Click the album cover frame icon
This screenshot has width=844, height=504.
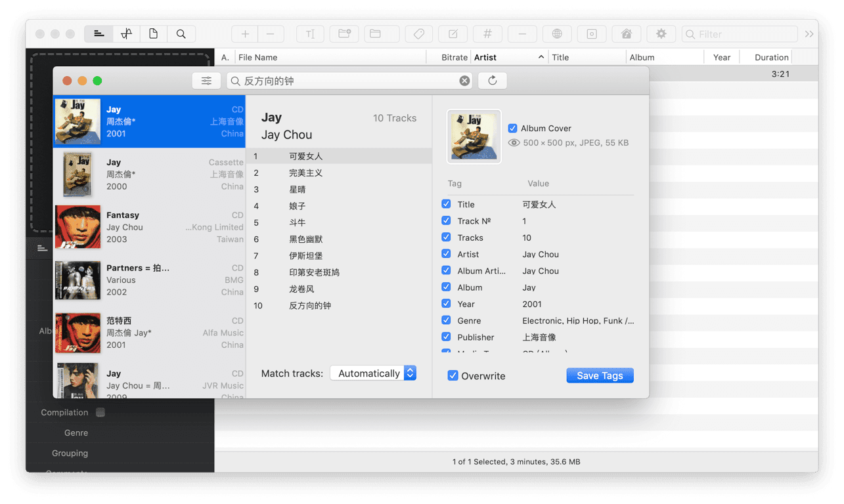pyautogui.click(x=591, y=33)
